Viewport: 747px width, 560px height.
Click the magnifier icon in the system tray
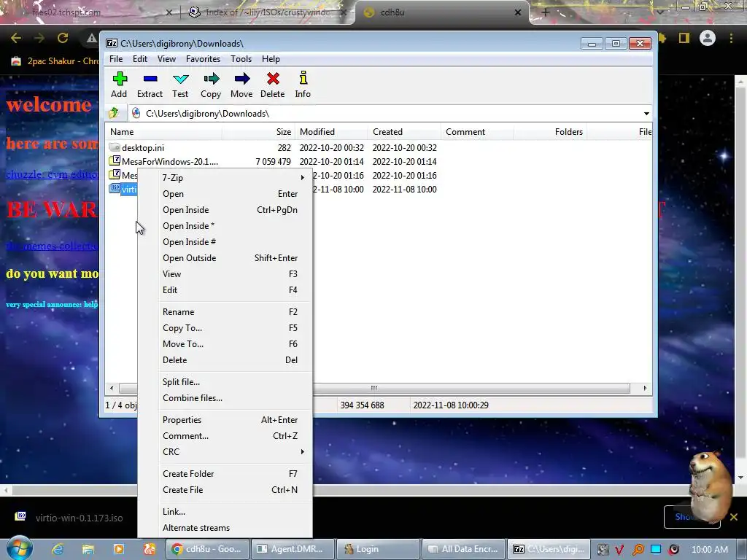pos(638,550)
